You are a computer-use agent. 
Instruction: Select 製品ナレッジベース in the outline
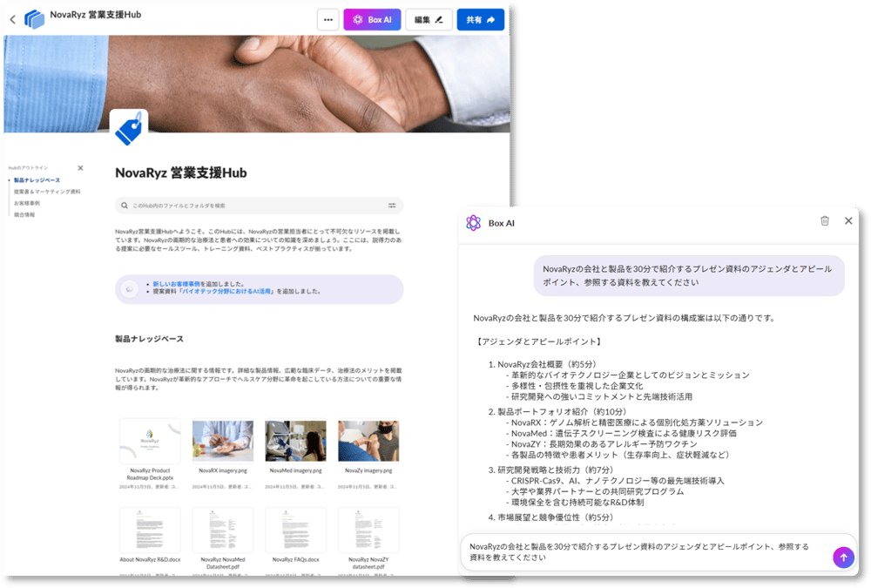tap(37, 180)
